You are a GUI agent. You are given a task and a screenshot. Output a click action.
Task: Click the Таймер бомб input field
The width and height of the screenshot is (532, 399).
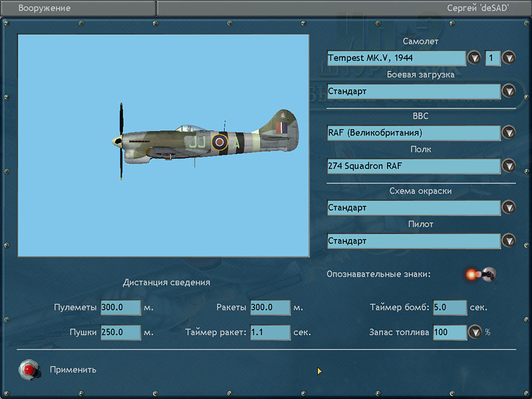(x=450, y=307)
